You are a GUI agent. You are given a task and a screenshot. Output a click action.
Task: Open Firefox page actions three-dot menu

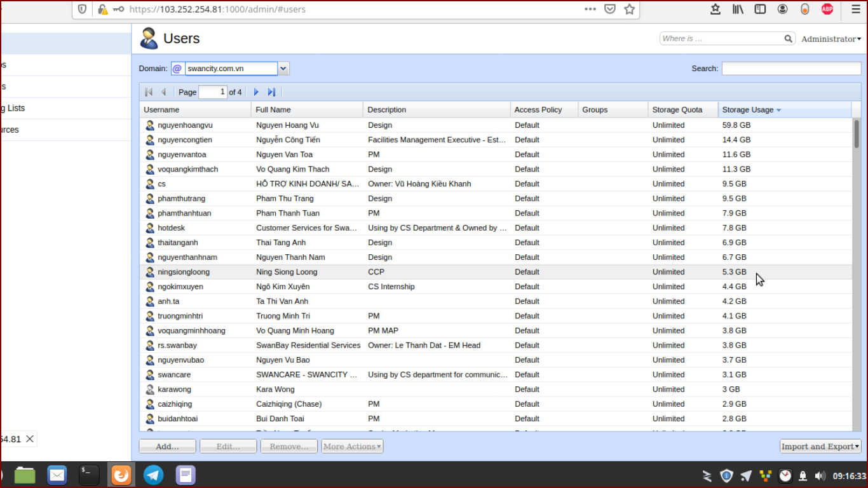[x=590, y=9]
